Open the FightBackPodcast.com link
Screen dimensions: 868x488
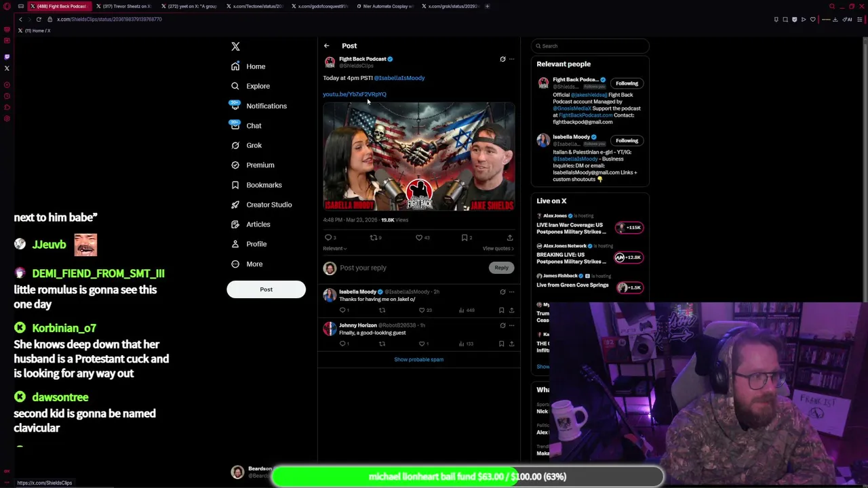point(585,115)
